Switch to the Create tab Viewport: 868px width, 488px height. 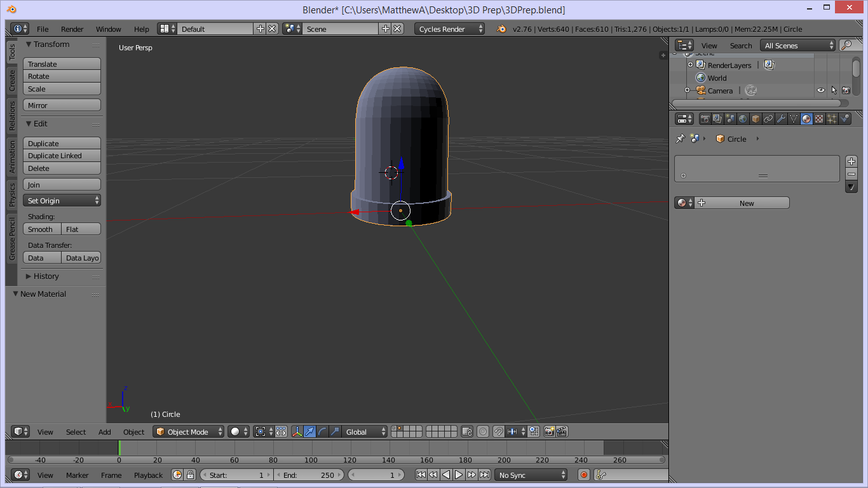point(11,80)
